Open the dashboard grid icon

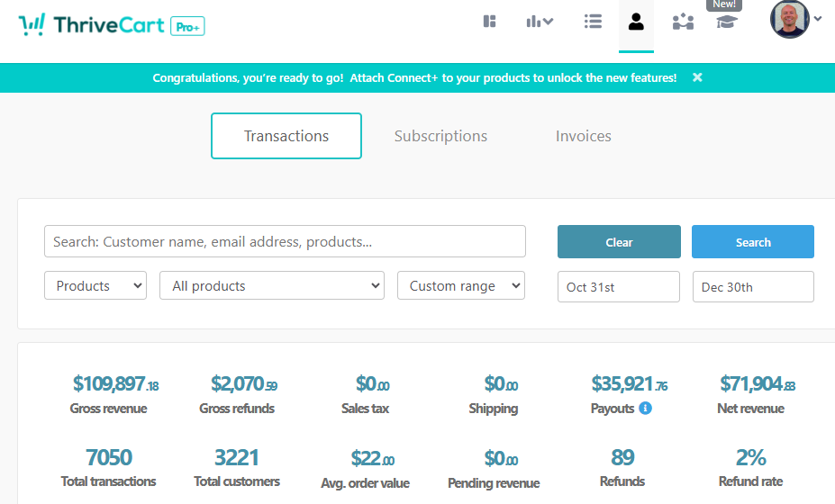[x=490, y=22]
